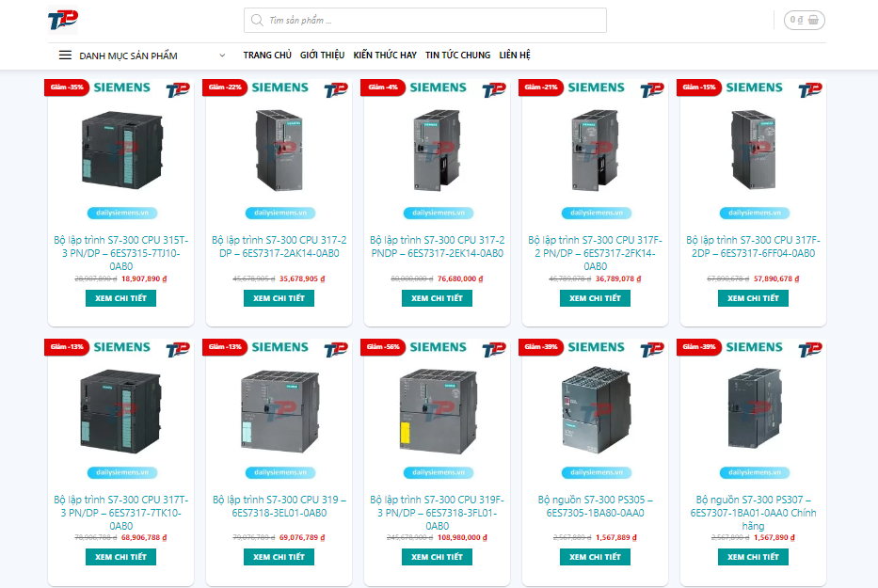Click the sale price 76,680,000 đ

460,278
